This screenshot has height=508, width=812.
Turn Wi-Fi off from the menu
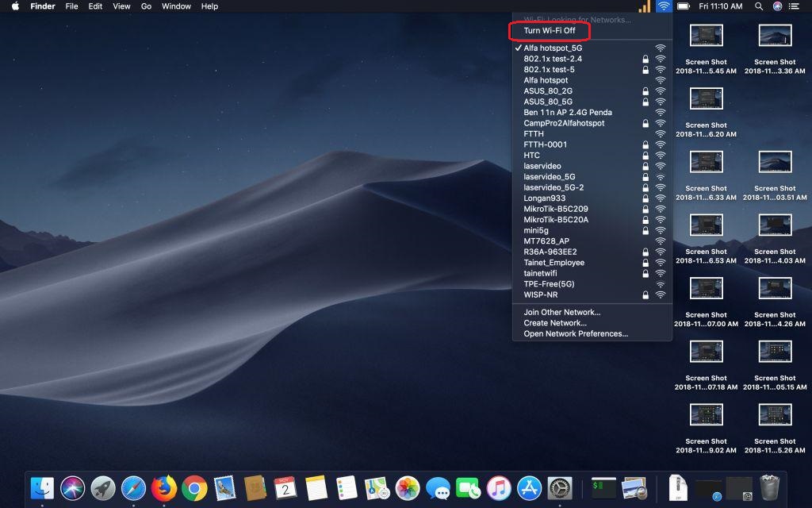pyautogui.click(x=550, y=31)
